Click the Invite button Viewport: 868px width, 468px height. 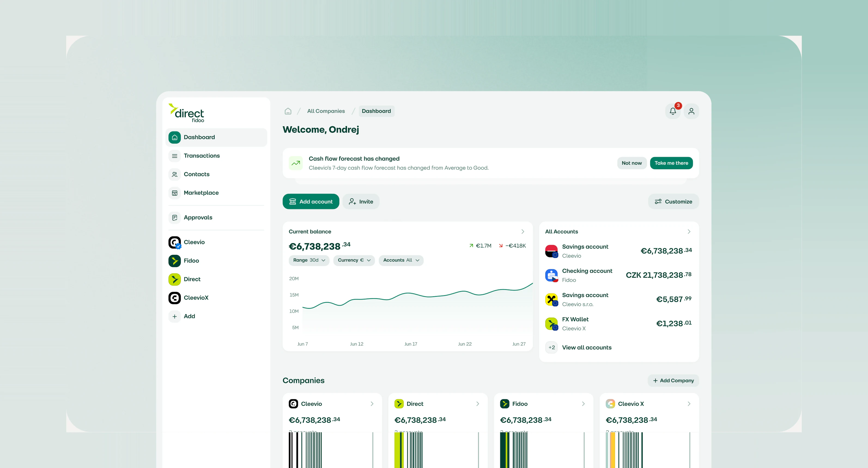pos(361,202)
